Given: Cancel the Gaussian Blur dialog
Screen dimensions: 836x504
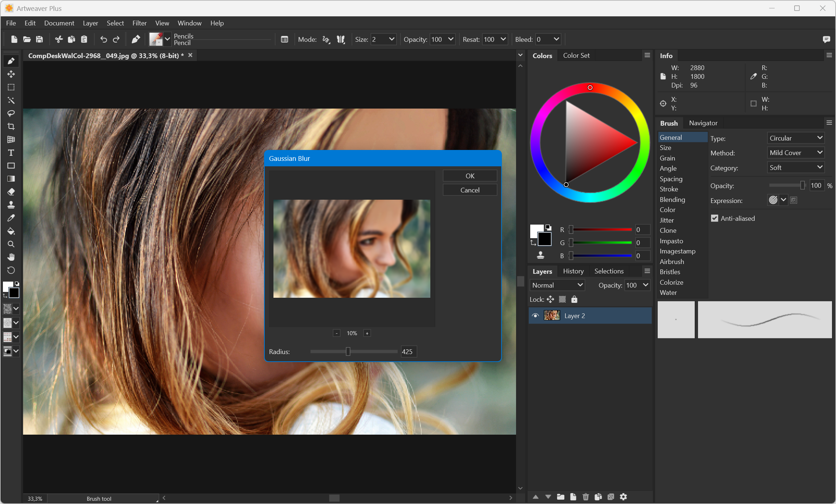Looking at the screenshot, I should (x=470, y=190).
